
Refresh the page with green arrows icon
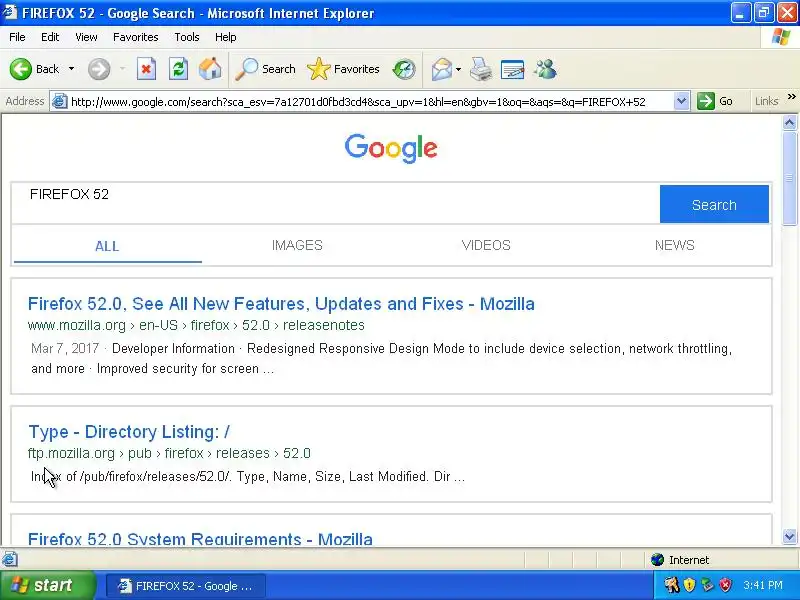tap(179, 69)
